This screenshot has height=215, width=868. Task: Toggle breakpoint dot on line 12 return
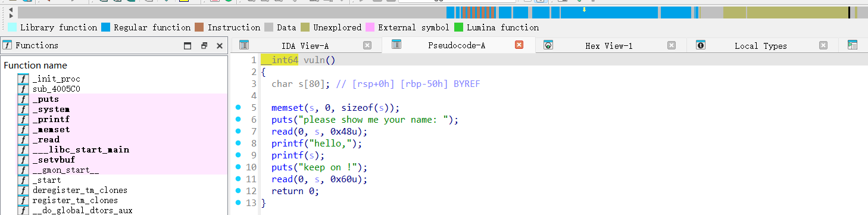tap(238, 191)
